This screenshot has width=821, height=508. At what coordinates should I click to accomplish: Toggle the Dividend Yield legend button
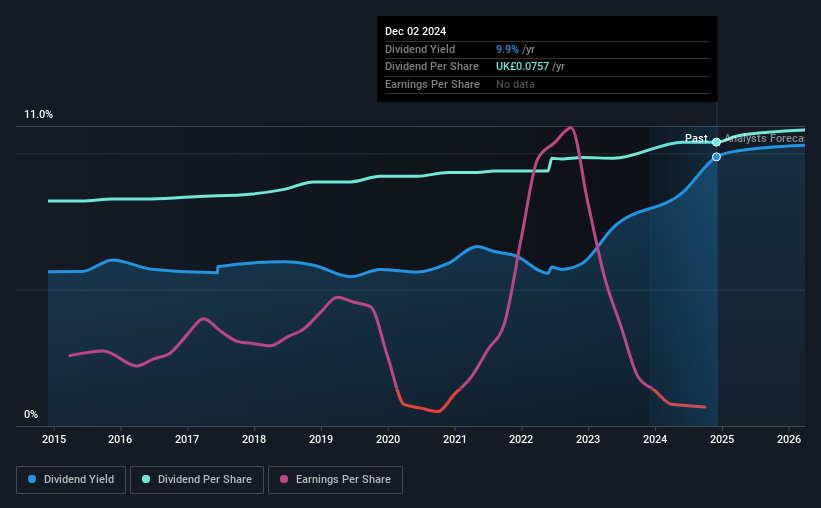[x=71, y=479]
